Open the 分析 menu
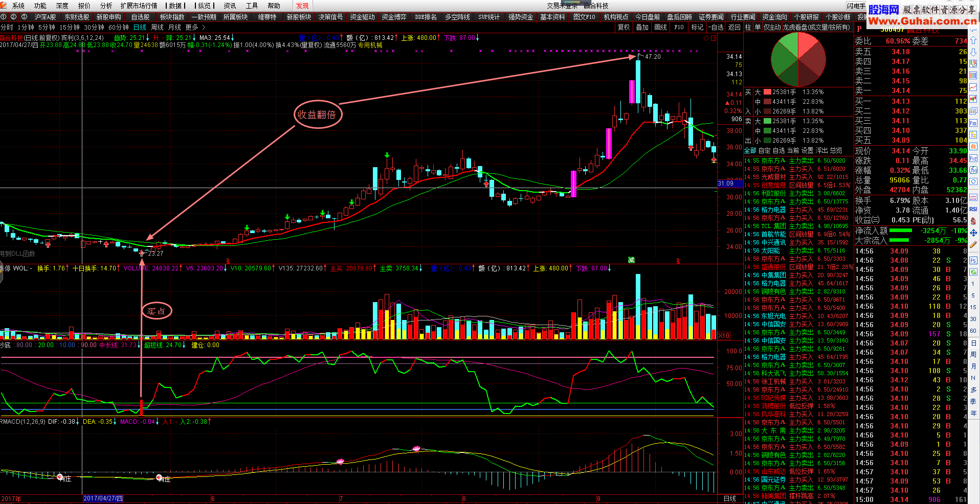The width and height of the screenshot is (980, 504). click(106, 6)
